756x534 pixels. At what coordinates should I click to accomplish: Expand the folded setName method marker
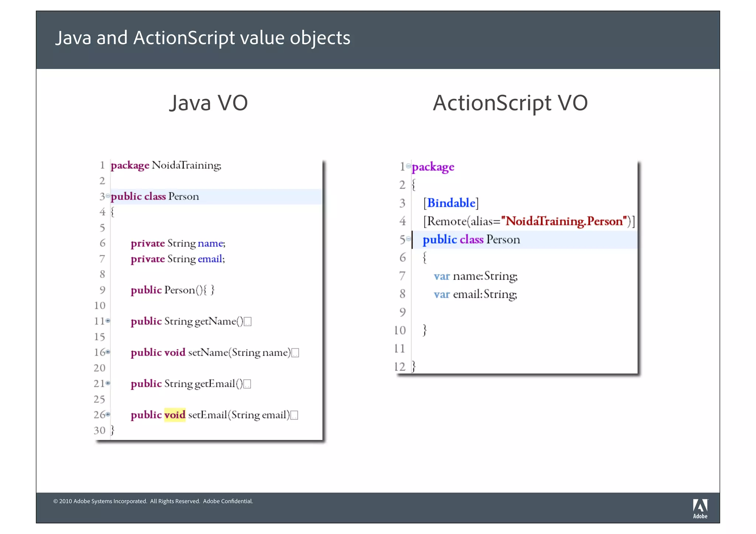[x=108, y=352]
